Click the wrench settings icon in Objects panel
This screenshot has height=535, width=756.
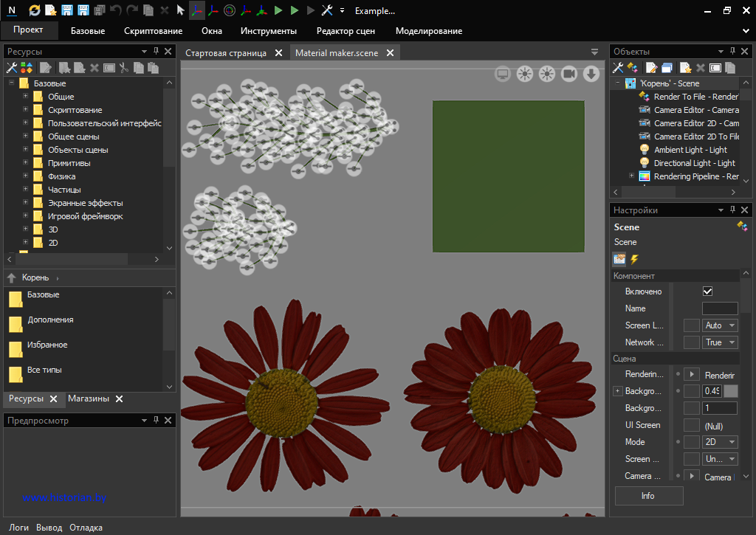[619, 68]
